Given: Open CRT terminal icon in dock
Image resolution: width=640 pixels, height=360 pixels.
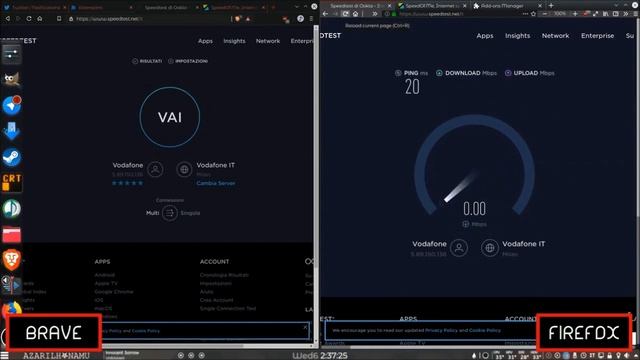Looking at the screenshot, I should [11, 183].
